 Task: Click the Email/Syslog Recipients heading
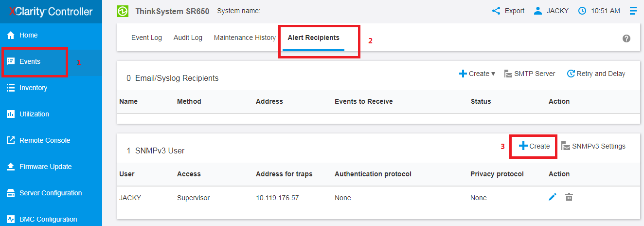177,78
